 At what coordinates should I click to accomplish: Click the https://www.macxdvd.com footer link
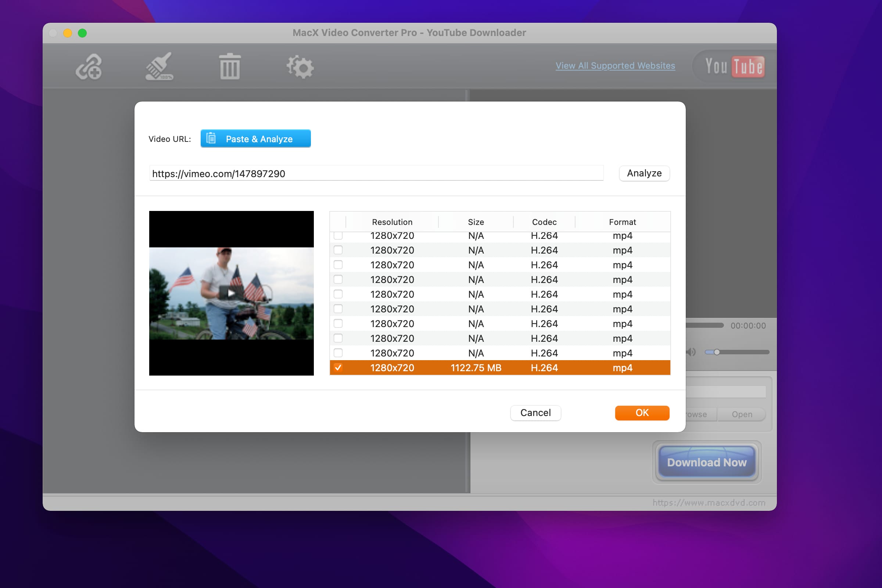[x=709, y=503]
